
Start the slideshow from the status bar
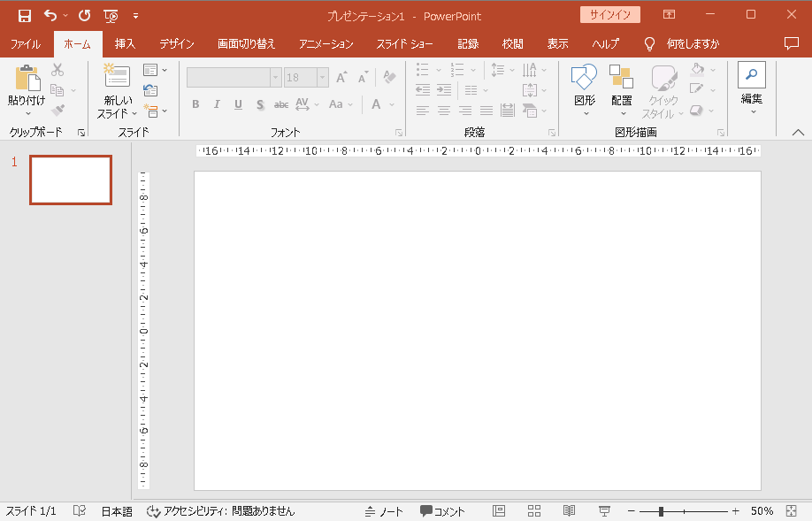click(604, 511)
